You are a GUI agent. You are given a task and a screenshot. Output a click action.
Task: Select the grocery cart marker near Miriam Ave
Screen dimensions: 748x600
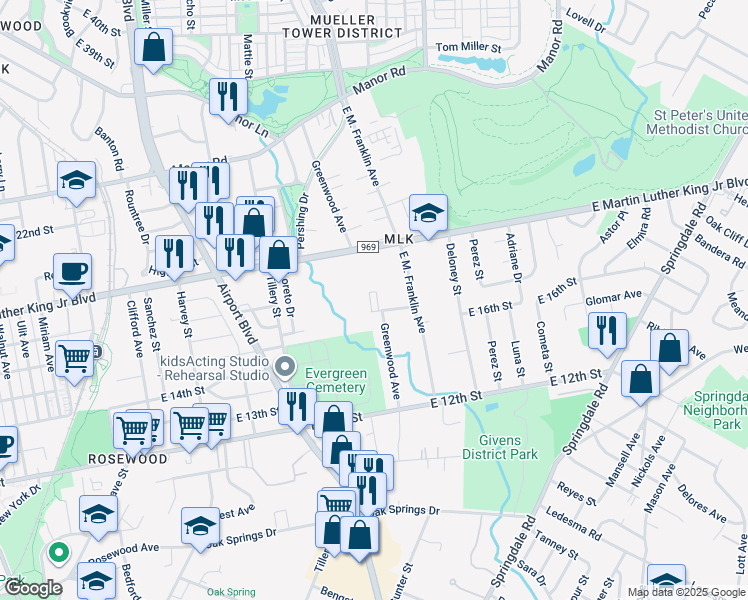tap(74, 362)
